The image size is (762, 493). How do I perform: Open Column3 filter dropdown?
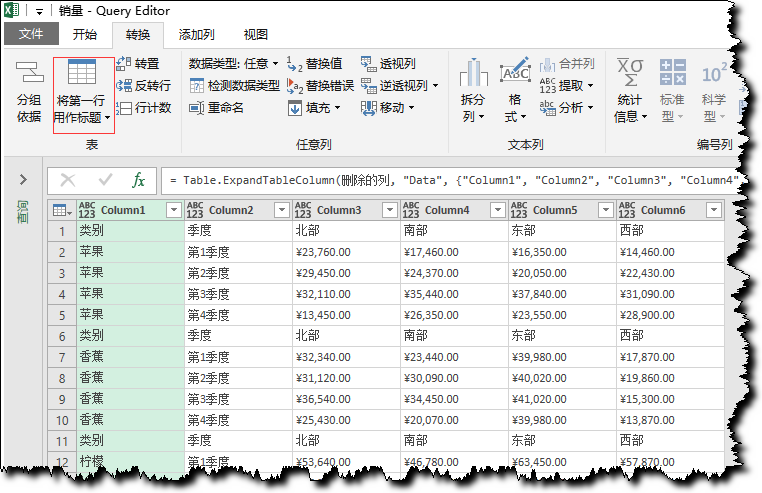389,210
